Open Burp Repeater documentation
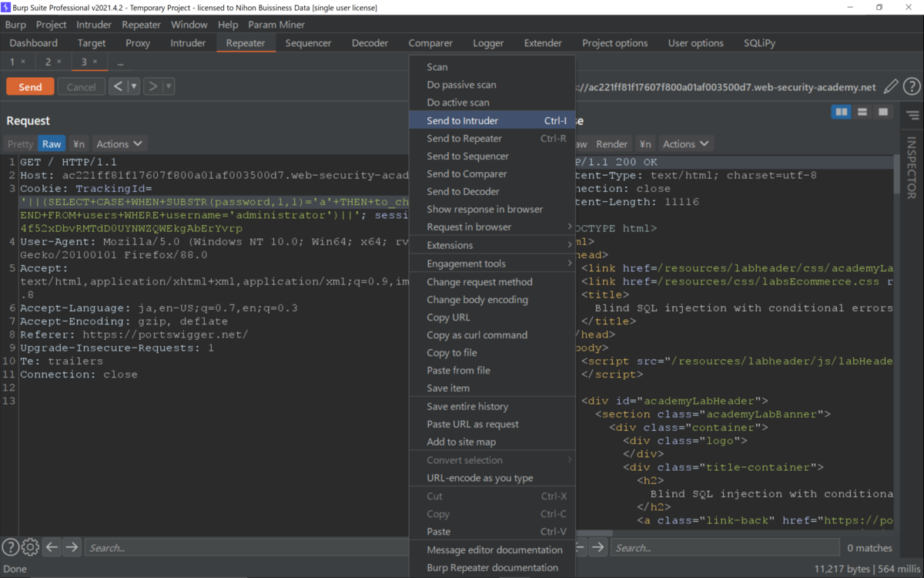This screenshot has width=924, height=578. 492,567
